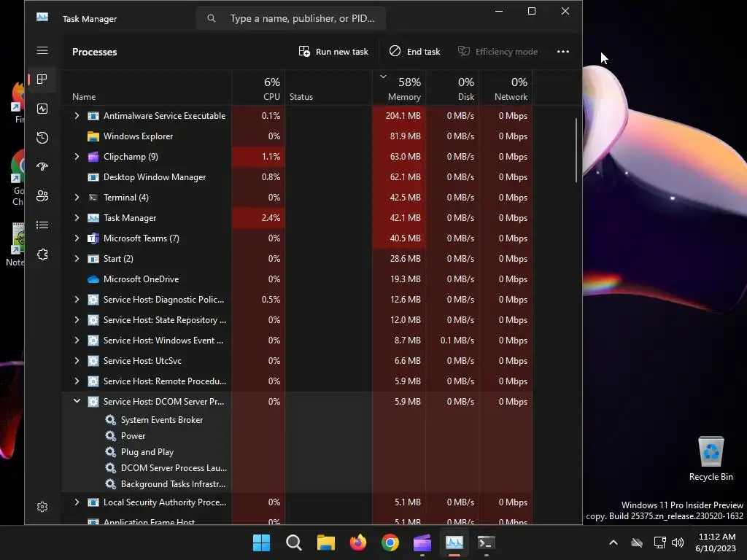Expand the Task Manager process row
The width and height of the screenshot is (747, 560).
pos(77,217)
